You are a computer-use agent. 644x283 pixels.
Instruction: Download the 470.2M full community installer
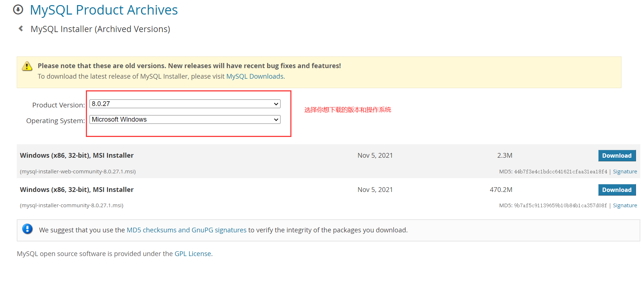point(617,190)
